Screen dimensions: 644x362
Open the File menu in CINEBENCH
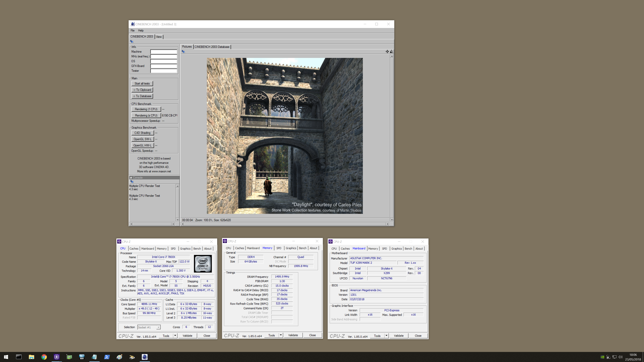(x=132, y=31)
